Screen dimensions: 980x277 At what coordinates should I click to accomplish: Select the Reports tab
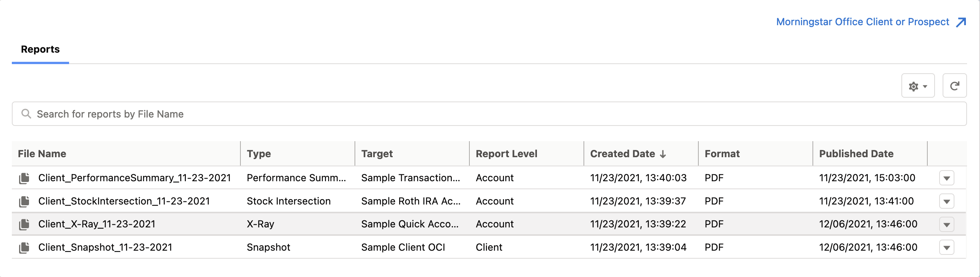coord(40,49)
